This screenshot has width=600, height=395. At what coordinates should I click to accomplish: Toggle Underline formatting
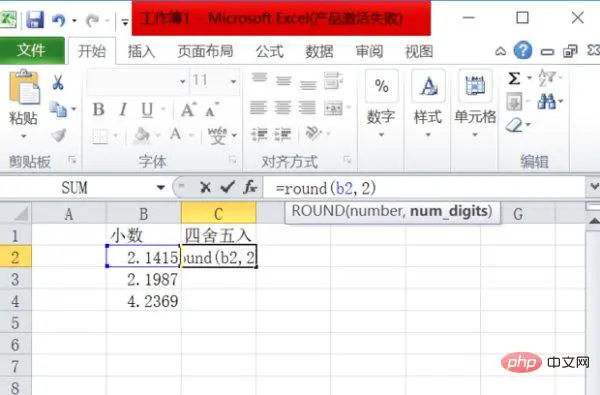click(147, 110)
